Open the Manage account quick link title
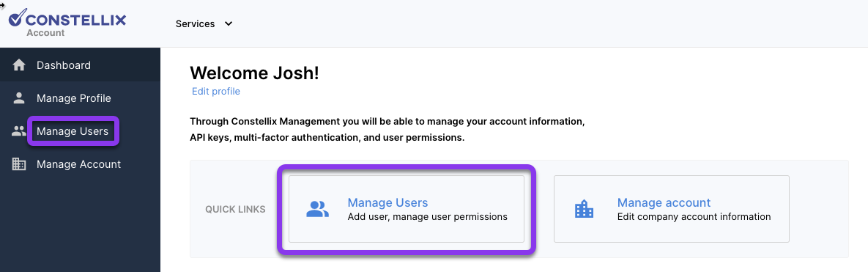This screenshot has width=868, height=272. [664, 203]
